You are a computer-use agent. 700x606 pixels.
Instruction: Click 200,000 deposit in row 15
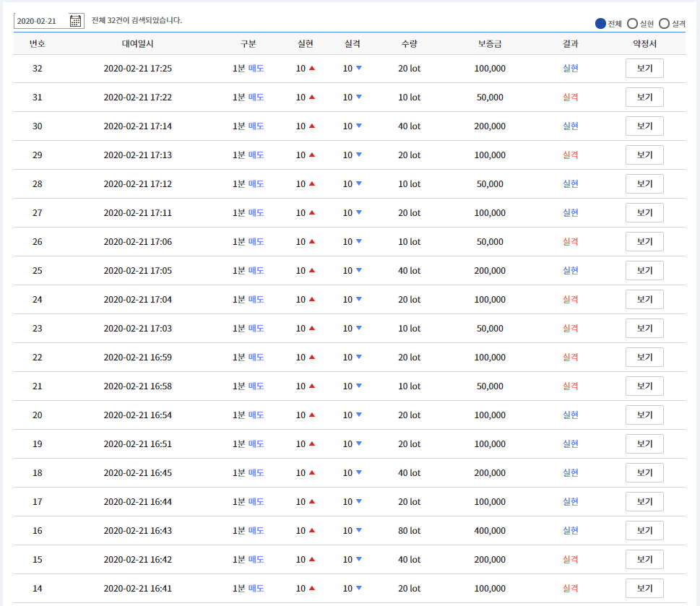click(490, 560)
